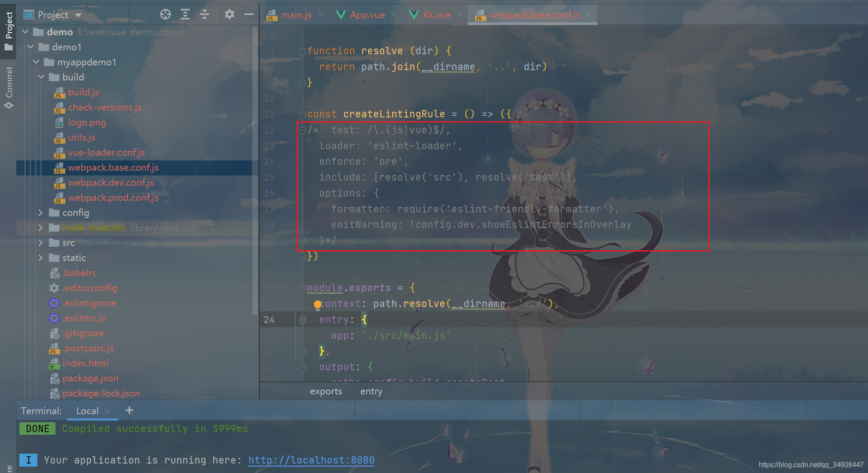Viewport: 868px width, 473px height.
Task: Open webpack.dev.conf.js file
Action: (111, 182)
